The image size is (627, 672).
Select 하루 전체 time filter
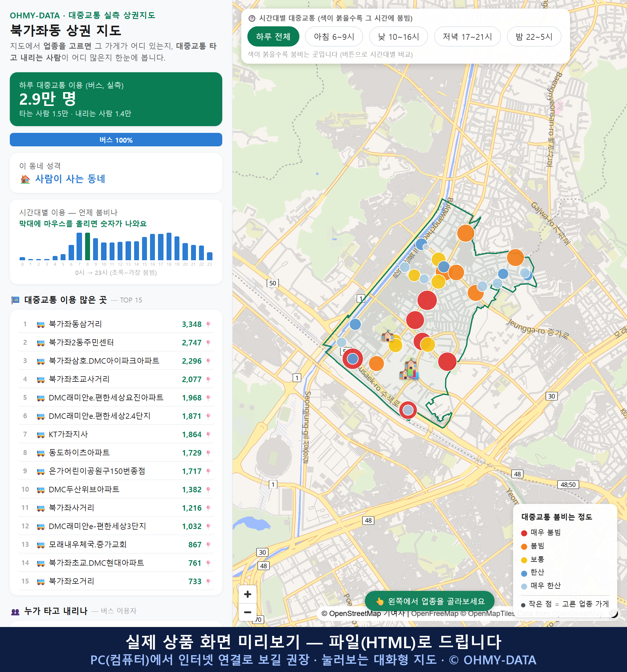(273, 36)
